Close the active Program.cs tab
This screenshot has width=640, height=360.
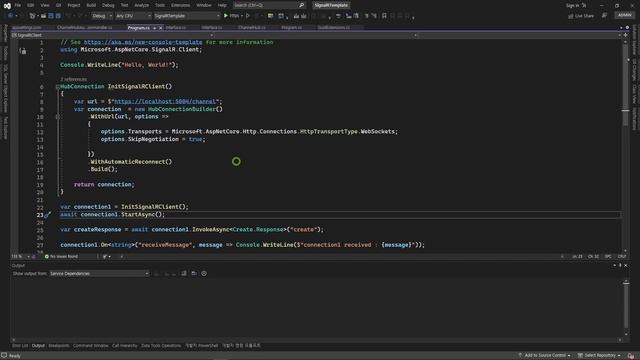160,28
